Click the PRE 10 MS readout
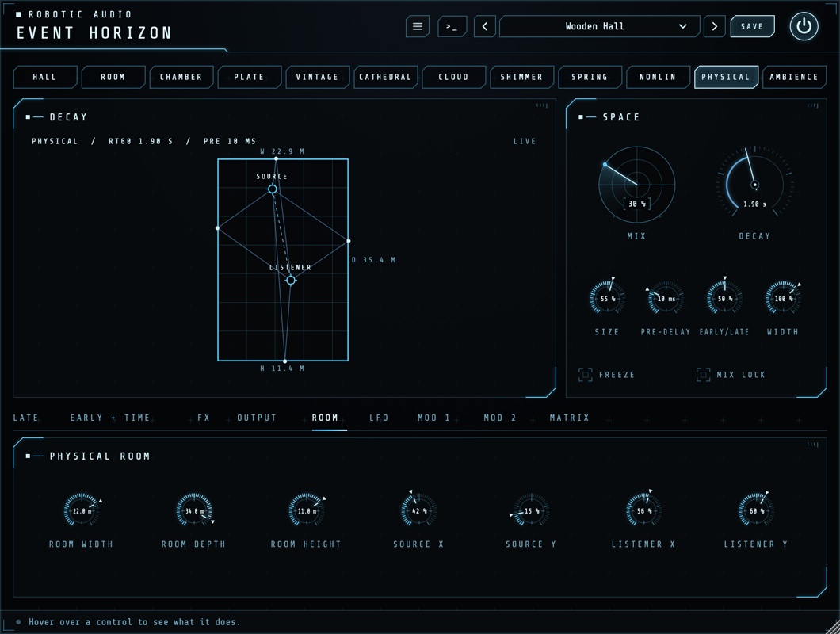The height and width of the screenshot is (634, 840). coord(230,142)
